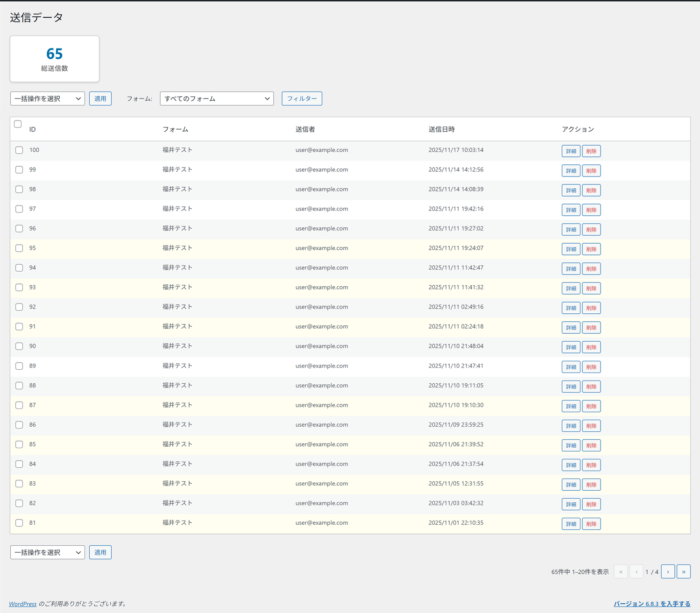This screenshot has height=613, width=700.
Task: Open the bottom 一括操作を選択 dropdown
Action: [x=47, y=552]
